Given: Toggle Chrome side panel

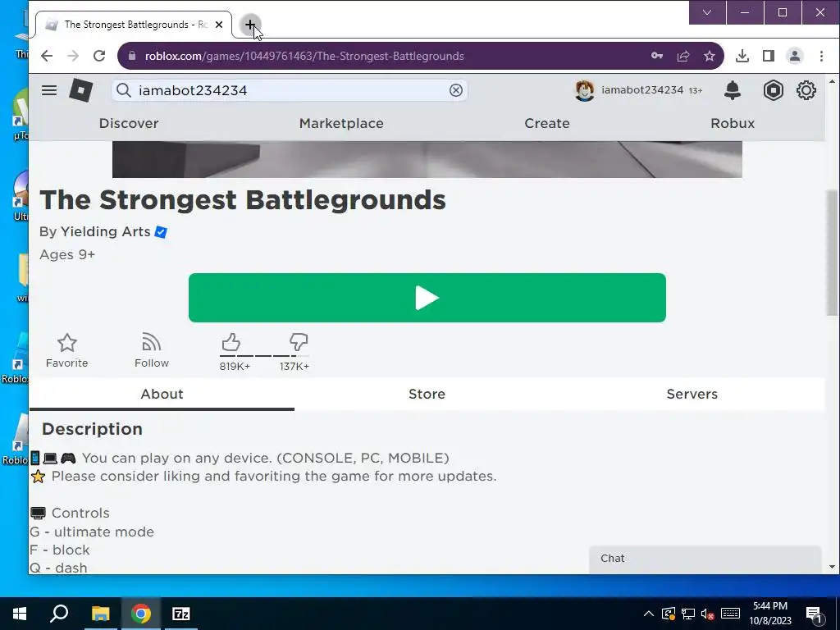Looking at the screenshot, I should pyautogui.click(x=768, y=56).
